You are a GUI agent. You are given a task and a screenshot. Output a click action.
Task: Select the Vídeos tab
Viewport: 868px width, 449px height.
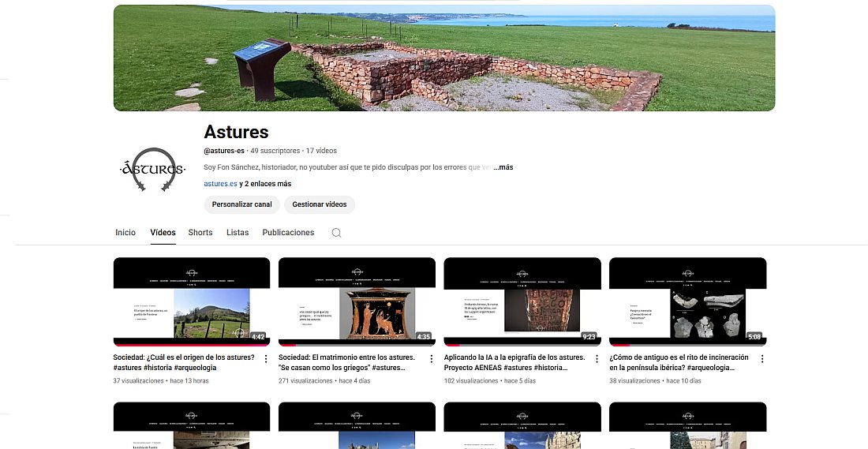coord(163,233)
